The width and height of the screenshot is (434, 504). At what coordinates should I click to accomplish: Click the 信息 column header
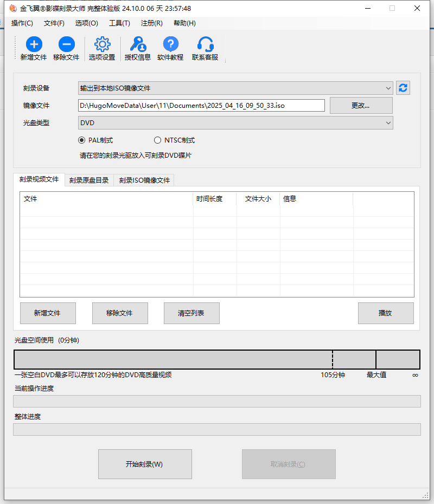point(316,199)
